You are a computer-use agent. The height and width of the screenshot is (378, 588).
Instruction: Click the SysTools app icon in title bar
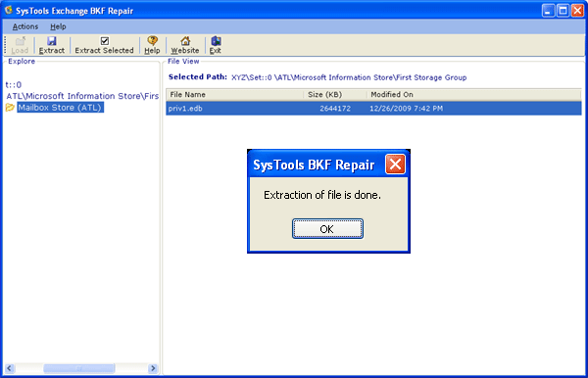[8, 10]
